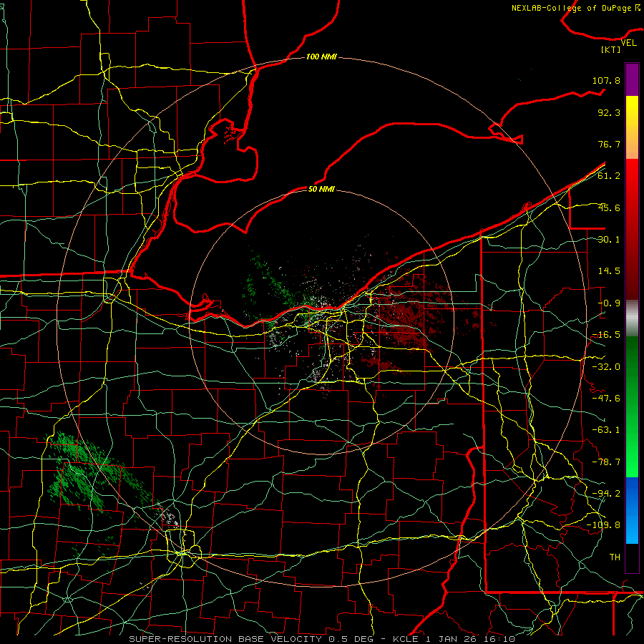Viewport: 644px width, 644px height.
Task: Click the purple segment of velocity color bar
Action: click(632, 80)
